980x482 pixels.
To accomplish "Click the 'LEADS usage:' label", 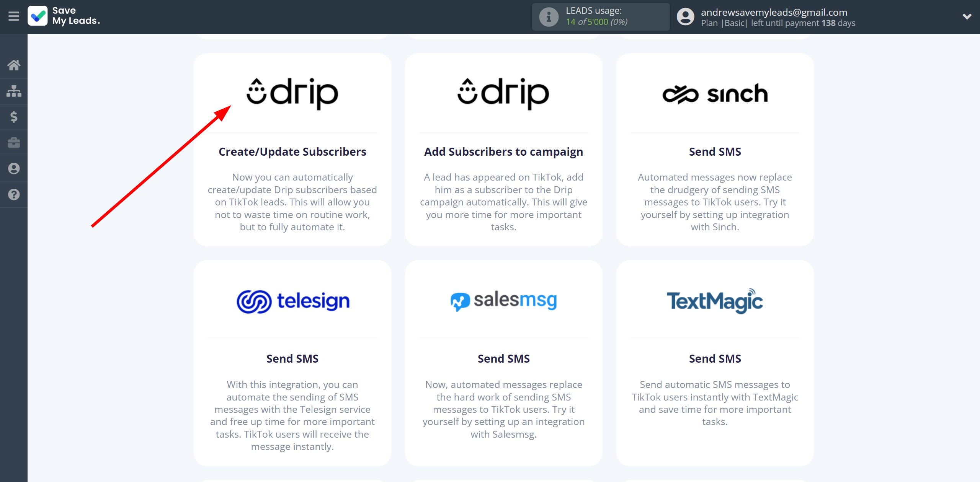I will pos(594,11).
